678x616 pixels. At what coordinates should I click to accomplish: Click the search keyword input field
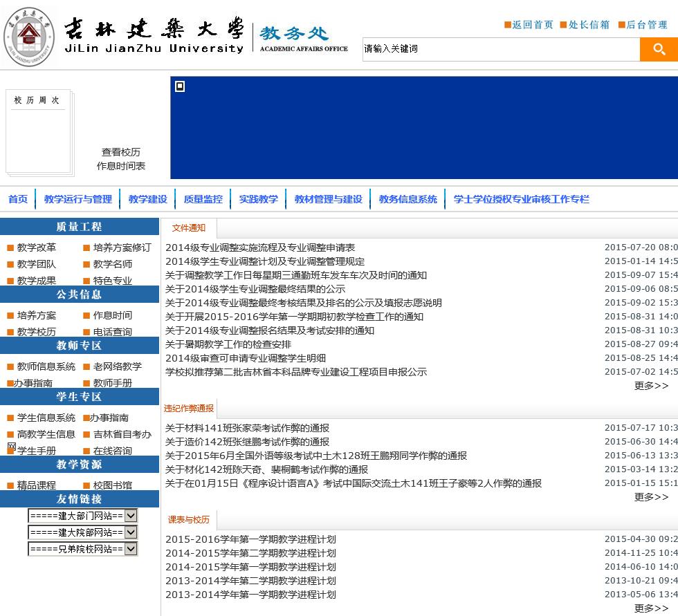click(x=500, y=49)
